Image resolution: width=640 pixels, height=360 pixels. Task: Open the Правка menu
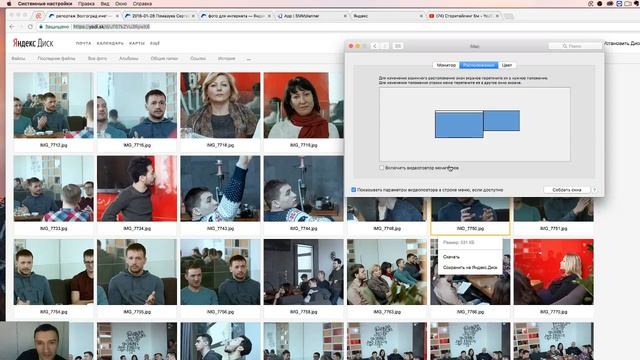[86, 4]
